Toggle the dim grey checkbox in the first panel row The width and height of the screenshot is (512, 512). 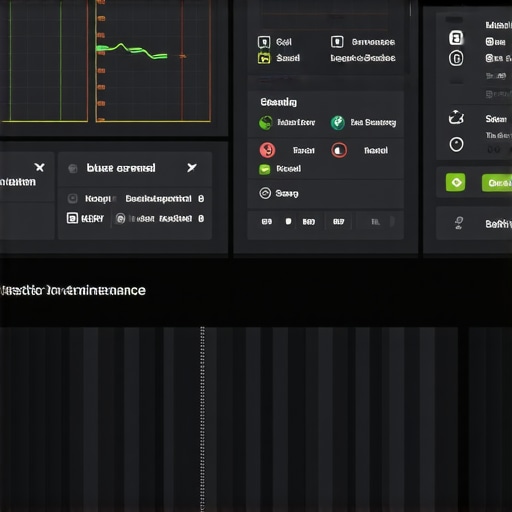73,199
